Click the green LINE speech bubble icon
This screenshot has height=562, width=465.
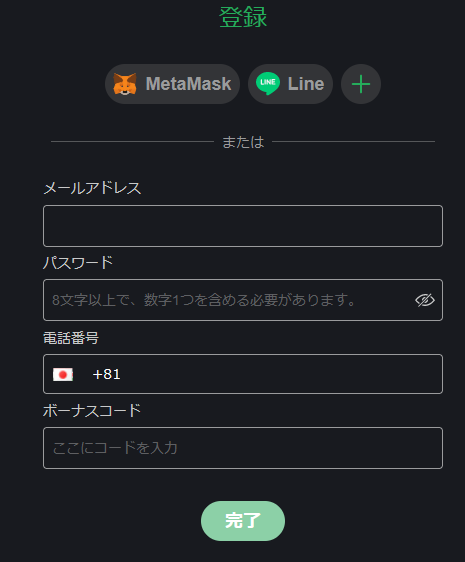(268, 83)
